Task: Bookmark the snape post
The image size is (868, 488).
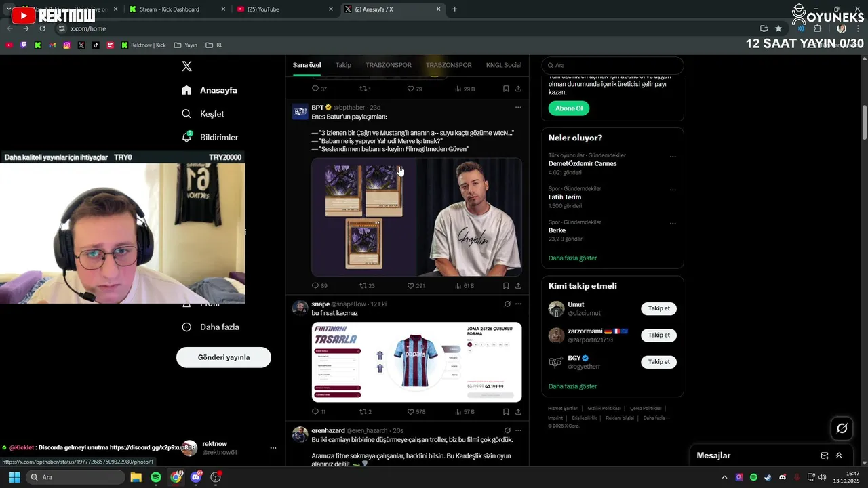Action: 506,411
